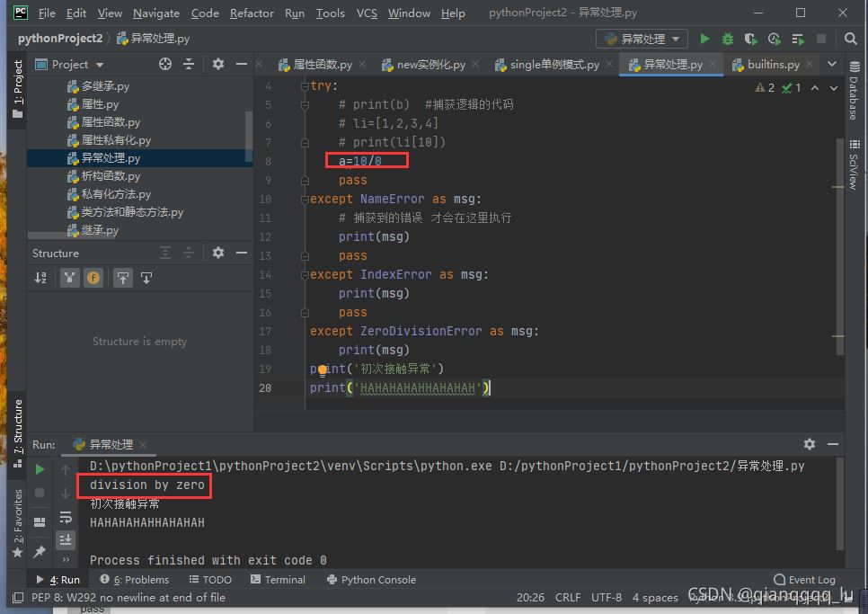Toggle show fields button in Structure panel
The height and width of the screenshot is (614, 868).
93,278
